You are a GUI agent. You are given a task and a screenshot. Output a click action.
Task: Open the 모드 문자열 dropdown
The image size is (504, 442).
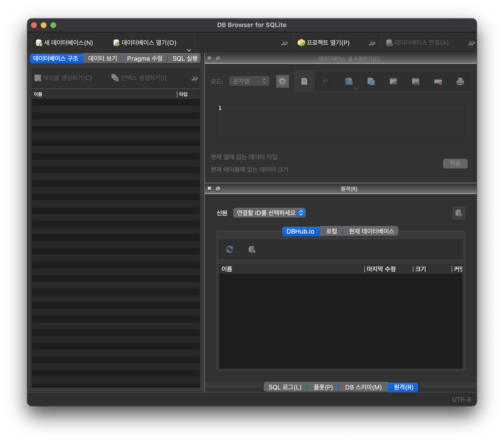click(x=249, y=81)
